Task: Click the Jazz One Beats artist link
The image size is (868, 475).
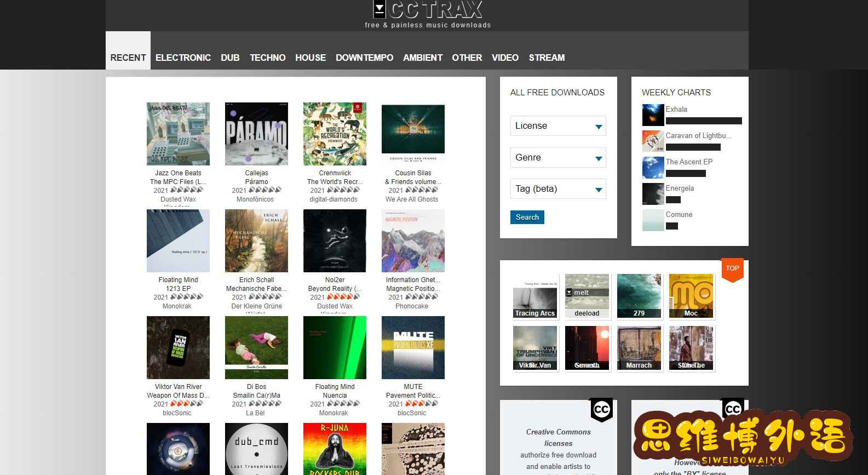Action: [x=178, y=173]
